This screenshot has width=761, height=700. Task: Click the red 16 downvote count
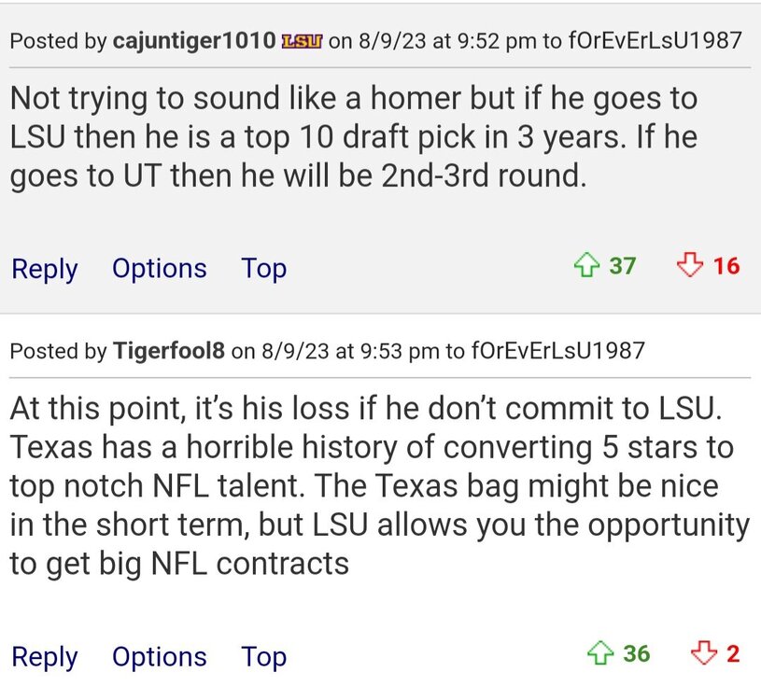point(726,267)
